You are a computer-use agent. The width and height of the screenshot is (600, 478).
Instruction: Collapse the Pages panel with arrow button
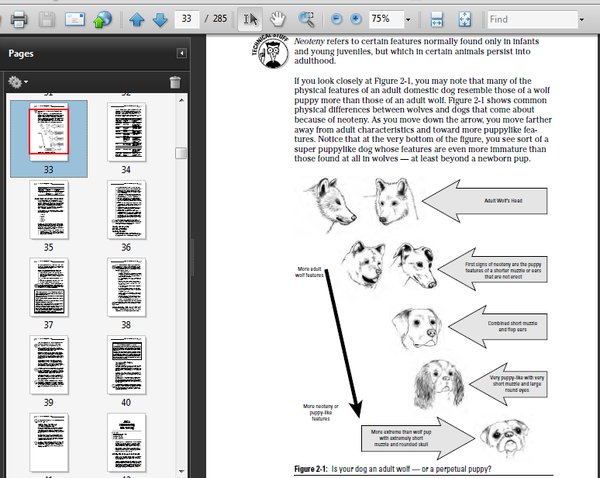pyautogui.click(x=182, y=53)
